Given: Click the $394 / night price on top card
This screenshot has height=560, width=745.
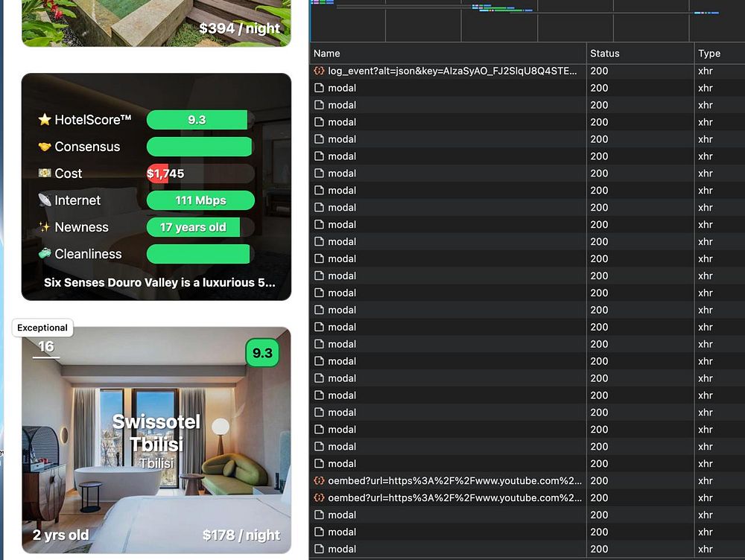Looking at the screenshot, I should [x=239, y=28].
